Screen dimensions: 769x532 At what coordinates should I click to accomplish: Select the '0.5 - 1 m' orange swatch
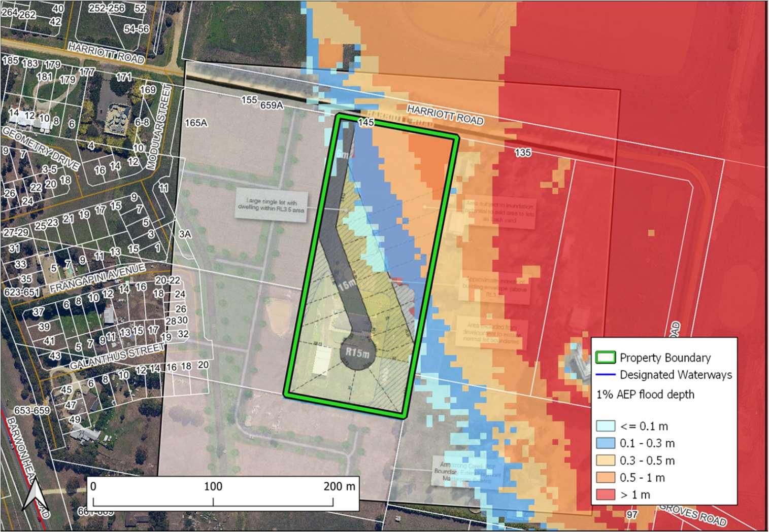(x=605, y=478)
